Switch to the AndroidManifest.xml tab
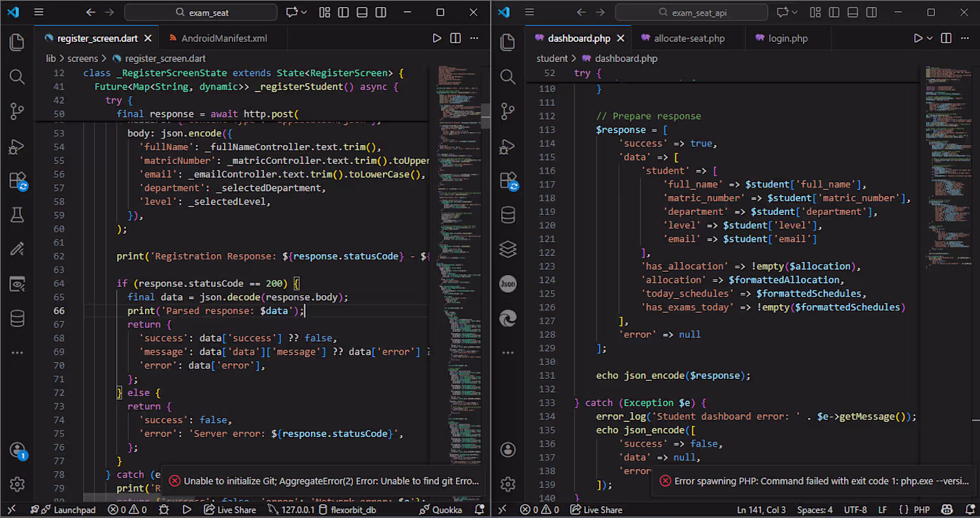 [x=223, y=39]
